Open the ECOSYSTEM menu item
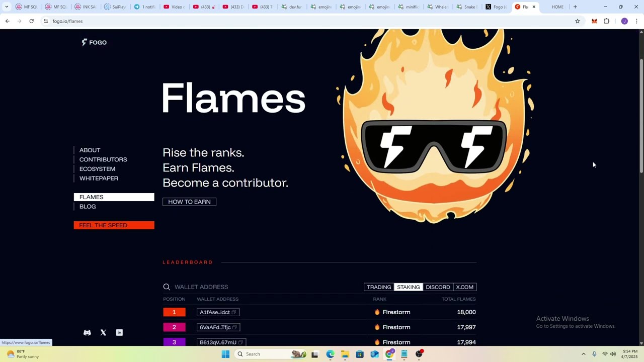 coord(97,169)
